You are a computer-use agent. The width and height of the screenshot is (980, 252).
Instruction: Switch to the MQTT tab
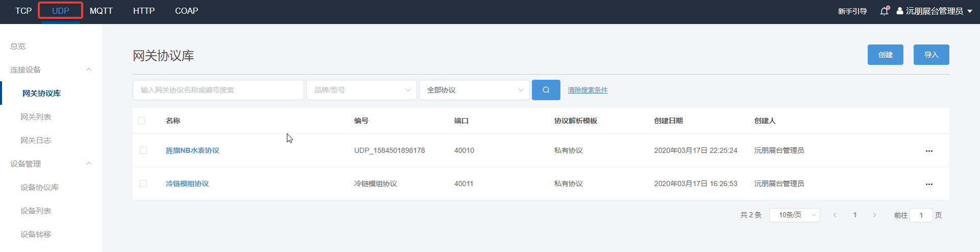[101, 11]
